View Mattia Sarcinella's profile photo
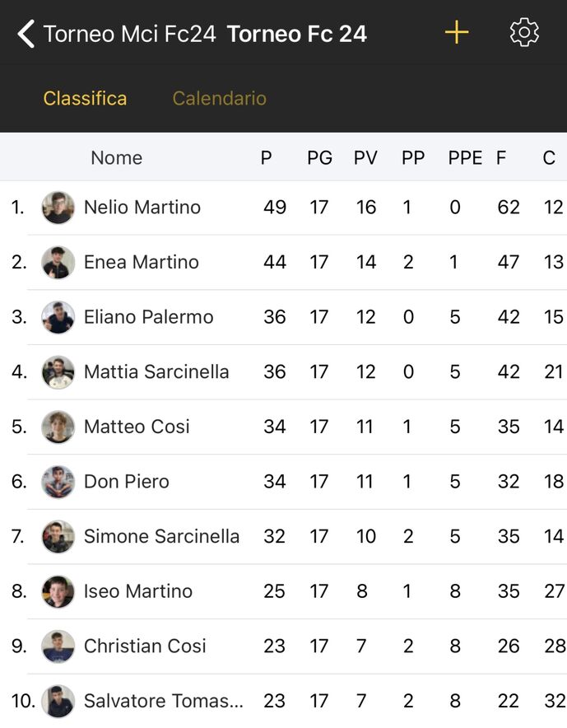 click(58, 372)
